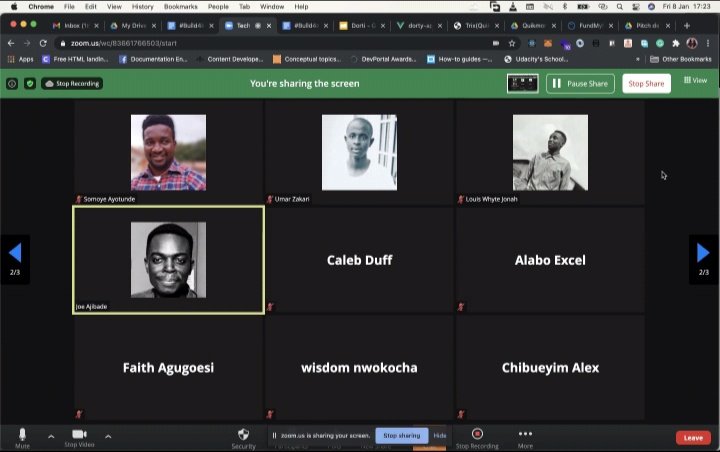Select the Caleb Duff participant tile

(359, 260)
